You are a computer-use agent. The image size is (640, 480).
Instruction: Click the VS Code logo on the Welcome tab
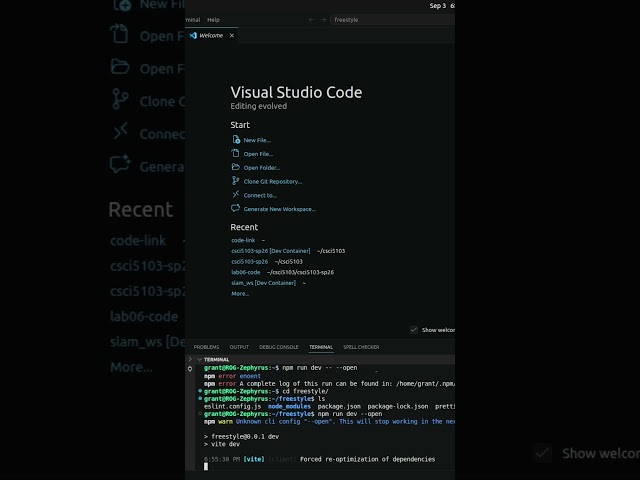[x=193, y=36]
